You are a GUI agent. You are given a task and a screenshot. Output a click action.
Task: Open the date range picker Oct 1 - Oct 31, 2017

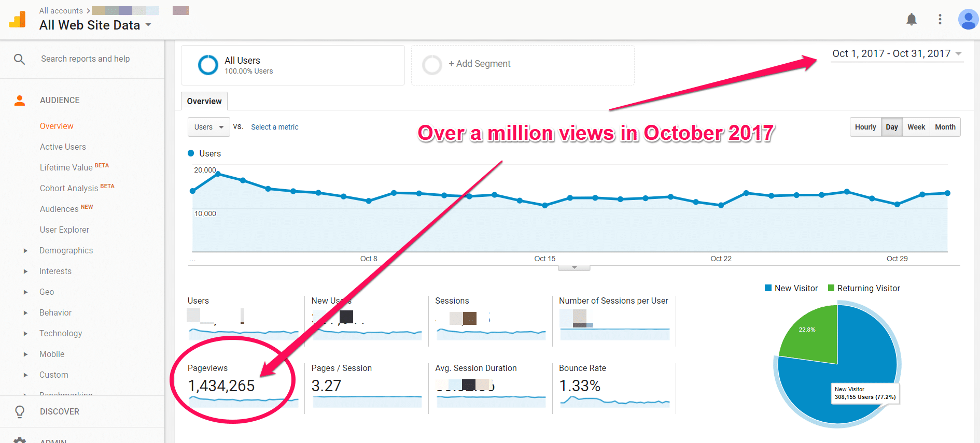[897, 54]
